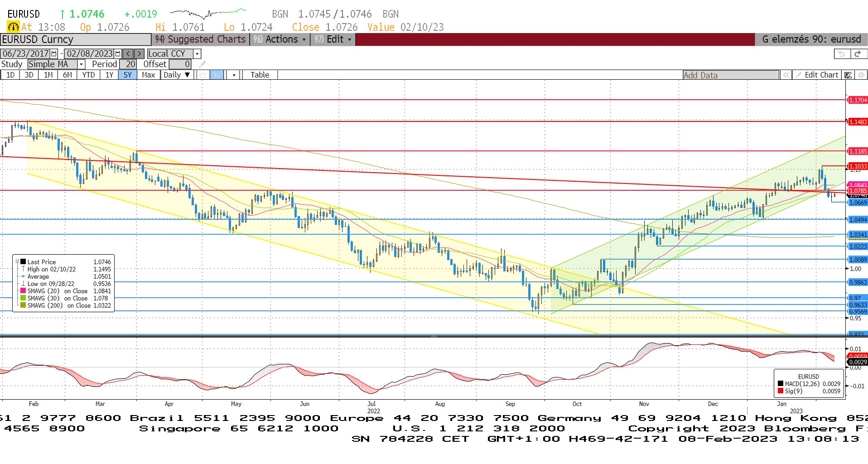Viewport: 868px width, 464px height.
Task: Collapse panel with double chevron icon
Action: click(x=786, y=75)
